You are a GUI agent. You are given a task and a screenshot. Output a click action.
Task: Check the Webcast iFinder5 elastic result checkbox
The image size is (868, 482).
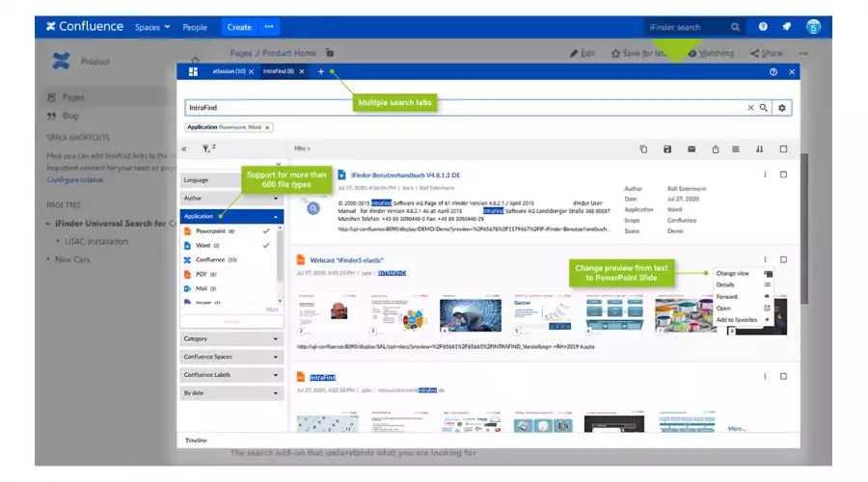pyautogui.click(x=783, y=259)
